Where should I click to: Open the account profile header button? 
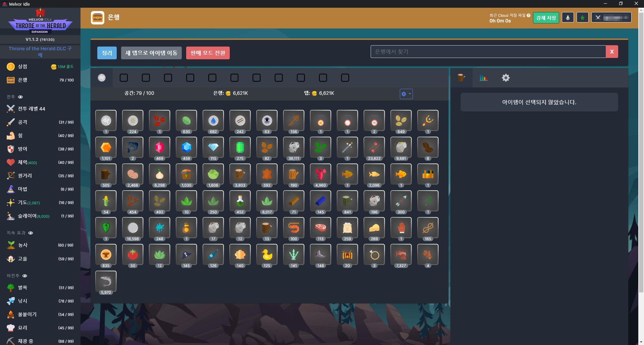tap(611, 18)
